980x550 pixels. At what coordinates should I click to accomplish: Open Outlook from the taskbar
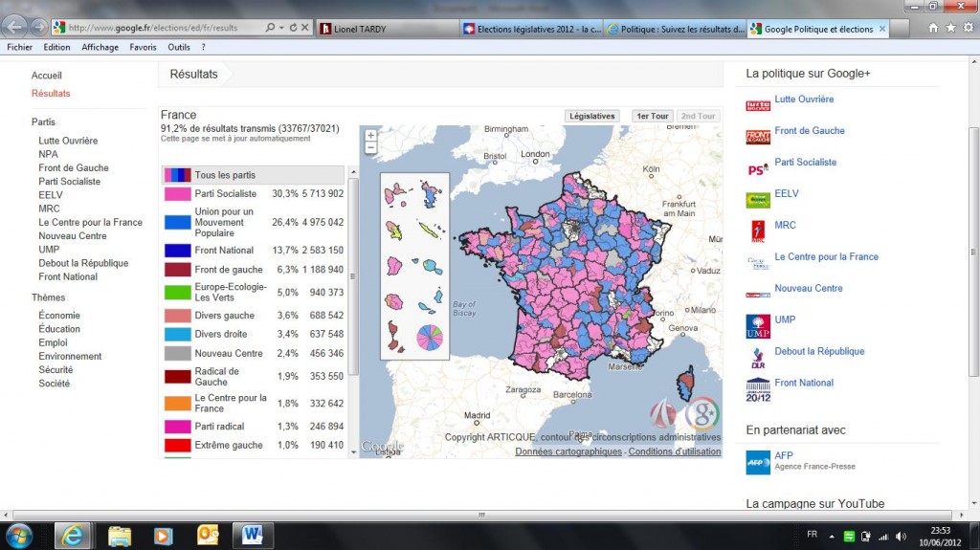208,536
